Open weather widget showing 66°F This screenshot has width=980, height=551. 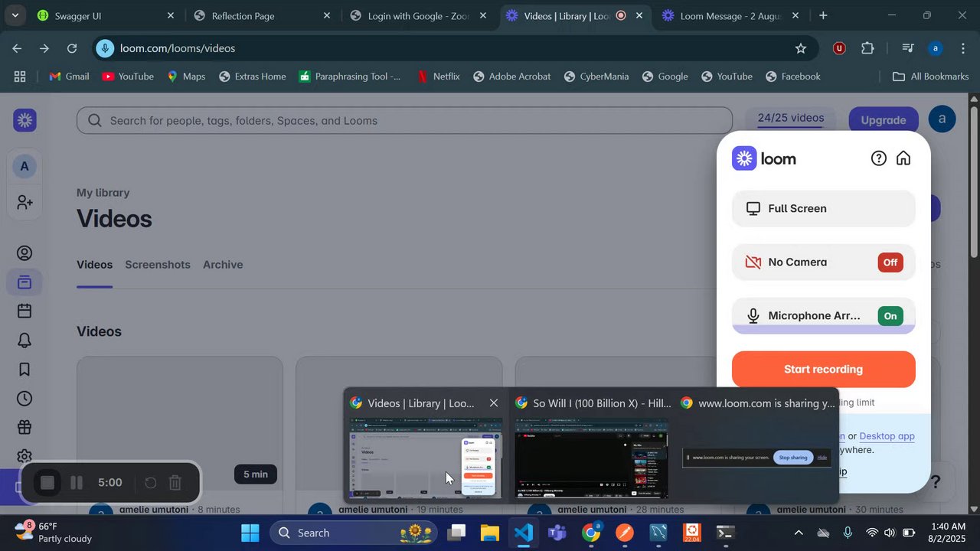[54, 533]
